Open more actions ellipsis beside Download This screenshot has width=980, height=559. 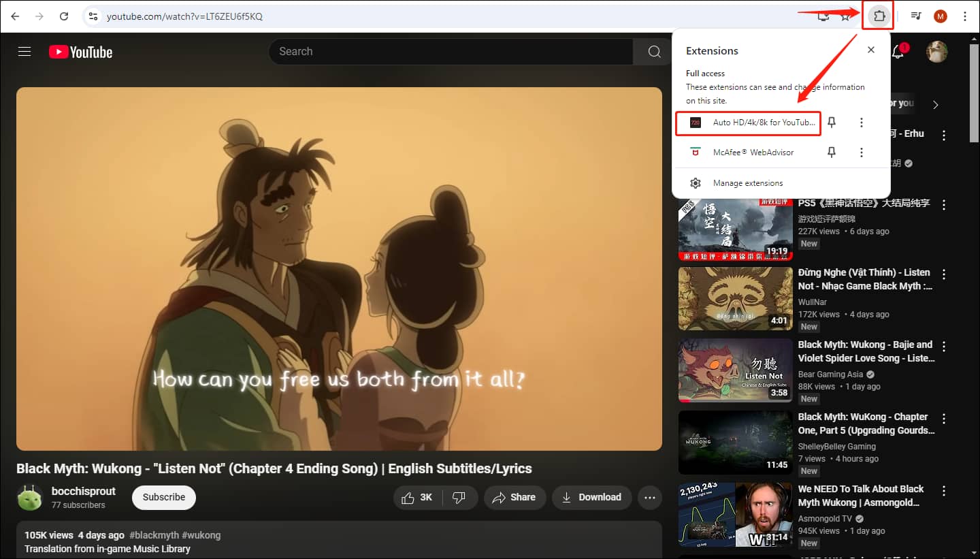pyautogui.click(x=650, y=498)
